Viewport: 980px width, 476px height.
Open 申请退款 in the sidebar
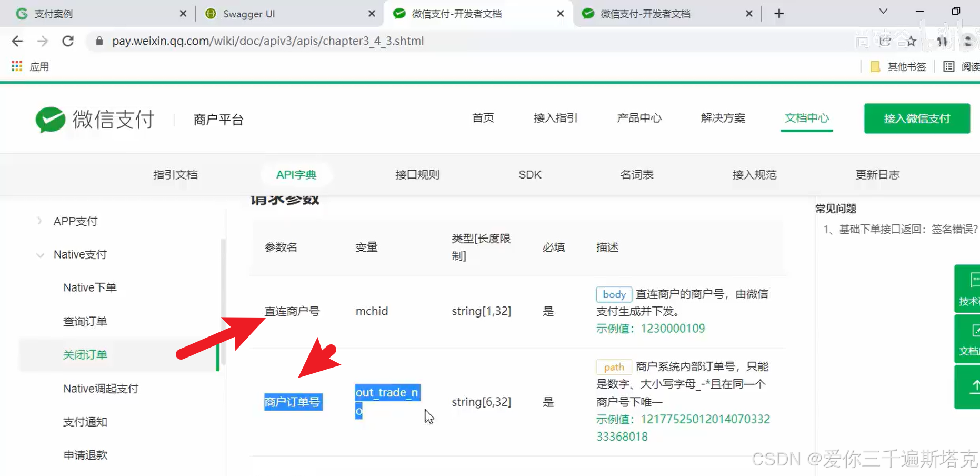pos(85,455)
